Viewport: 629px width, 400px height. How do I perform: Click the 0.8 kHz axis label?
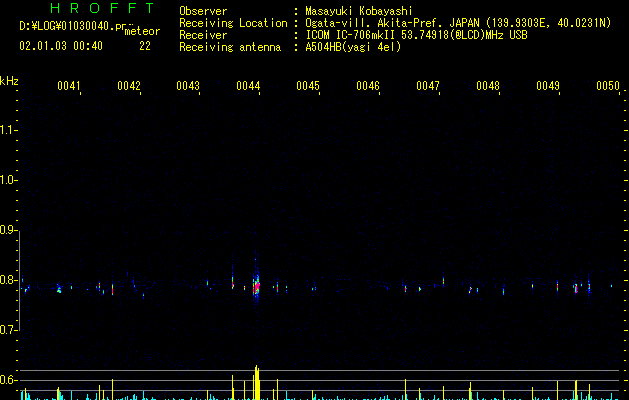point(9,280)
